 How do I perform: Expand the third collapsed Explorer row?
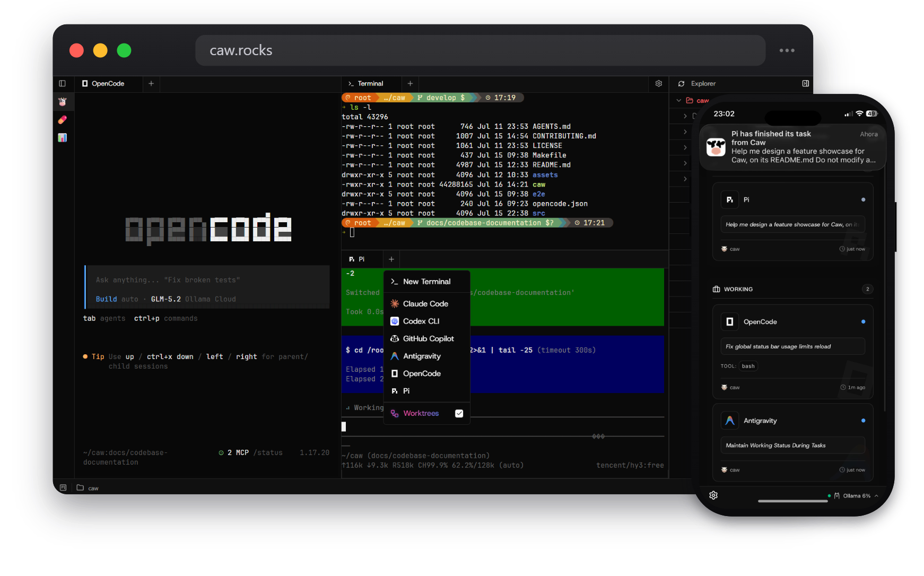(685, 147)
